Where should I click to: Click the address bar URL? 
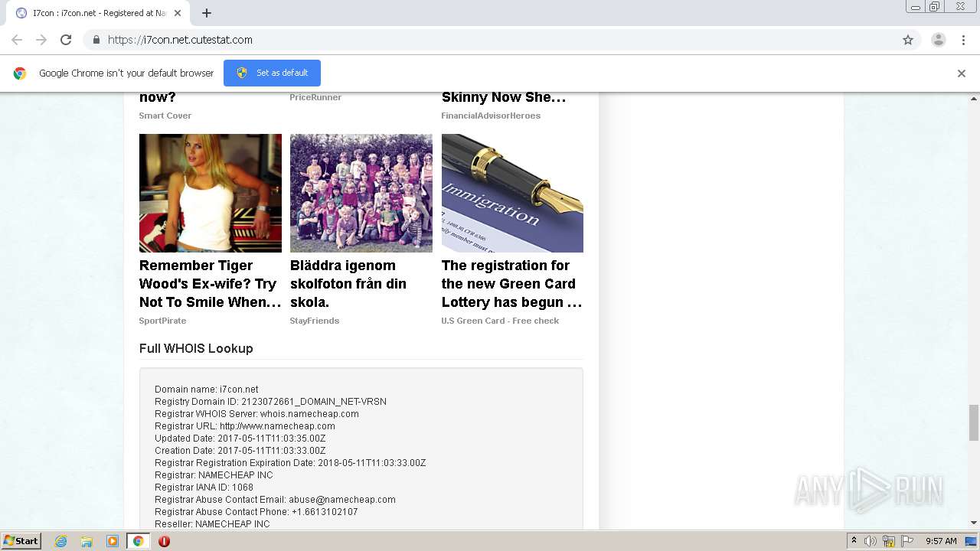pyautogui.click(x=180, y=40)
